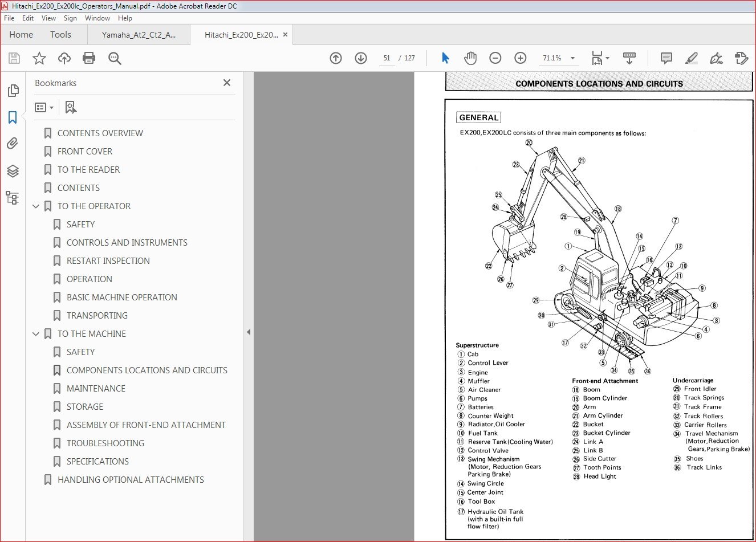The height and width of the screenshot is (542, 756).
Task: Click the scrolling mode toolbar icon
Action: [629, 58]
